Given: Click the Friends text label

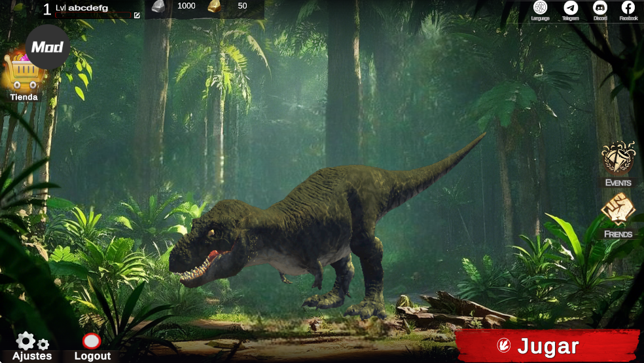Looking at the screenshot, I should [618, 234].
